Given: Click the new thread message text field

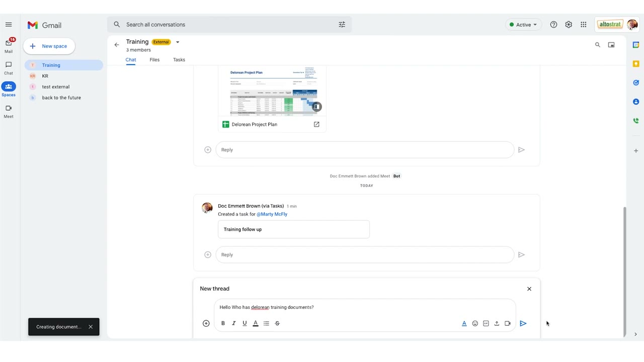Looking at the screenshot, I should tap(365, 307).
